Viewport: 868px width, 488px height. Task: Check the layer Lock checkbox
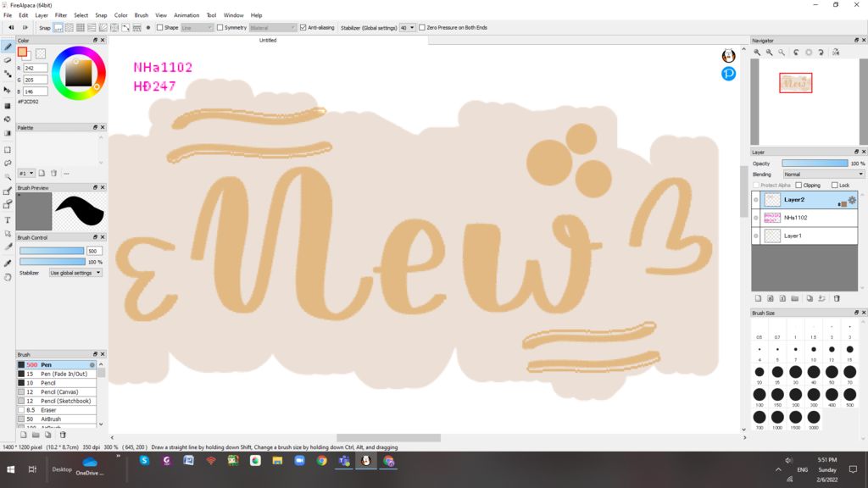[834, 186]
